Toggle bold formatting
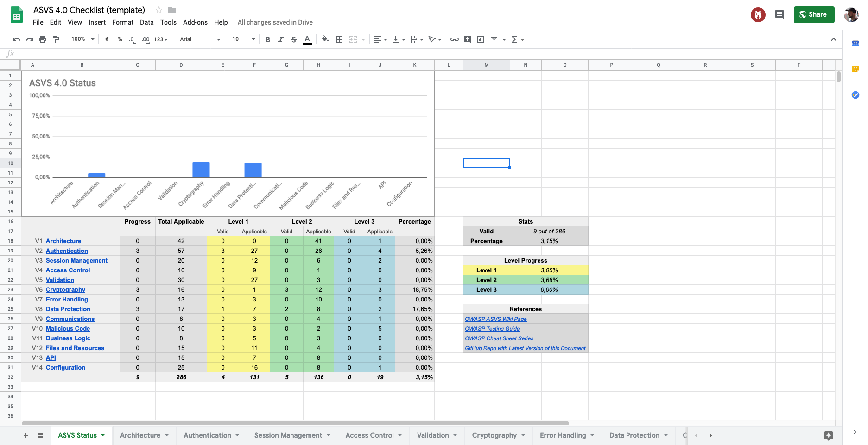The height and width of the screenshot is (445, 868). [x=267, y=39]
